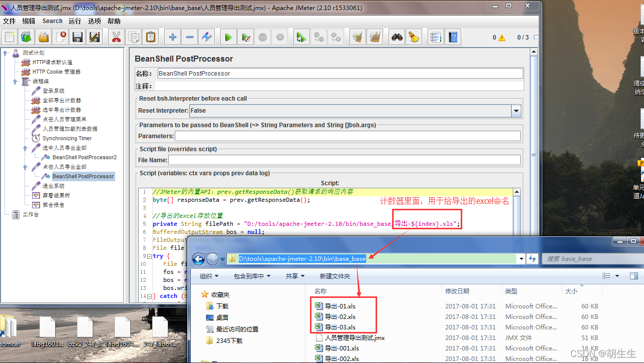644x363 pixels.
Task: Open the Reset Interpreter dropdown
Action: coord(516,111)
